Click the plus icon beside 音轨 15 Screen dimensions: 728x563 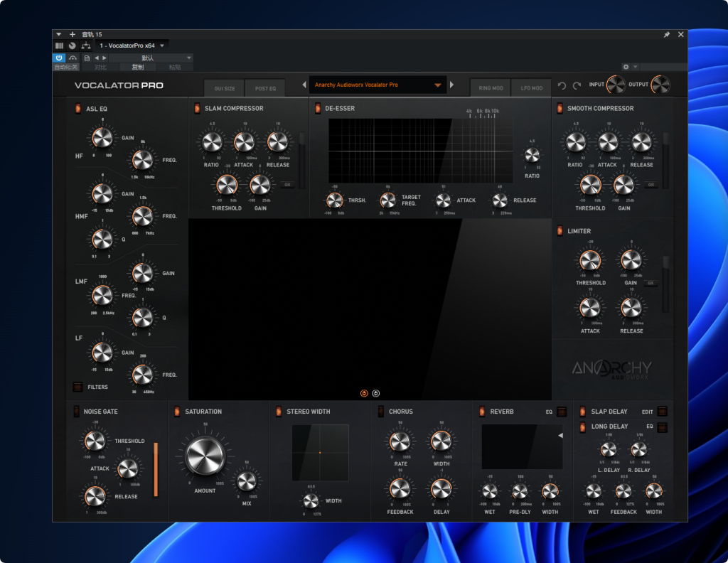coord(73,34)
